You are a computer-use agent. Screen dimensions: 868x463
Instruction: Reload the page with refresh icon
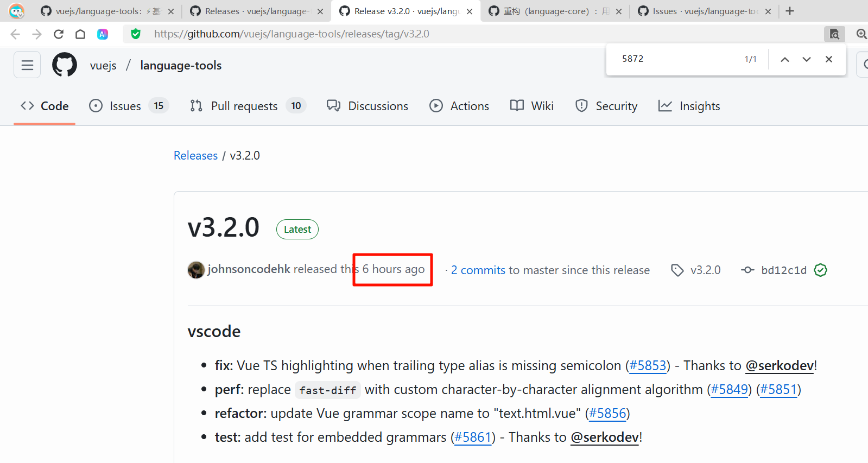(x=59, y=34)
